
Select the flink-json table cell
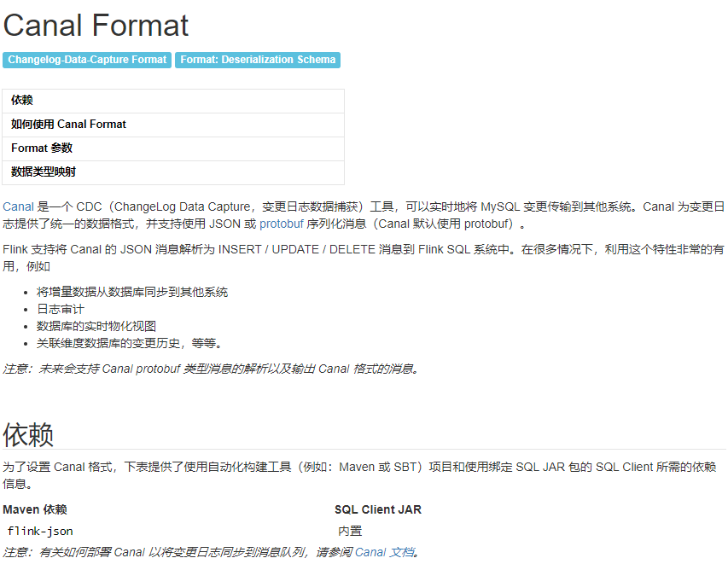click(x=40, y=531)
